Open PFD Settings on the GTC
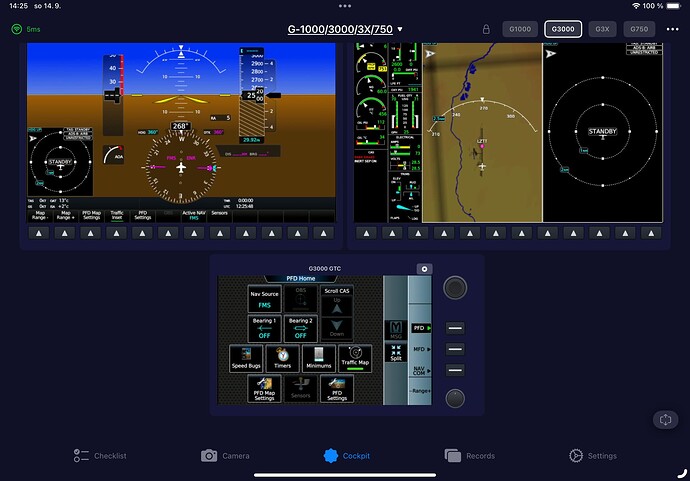 [337, 389]
